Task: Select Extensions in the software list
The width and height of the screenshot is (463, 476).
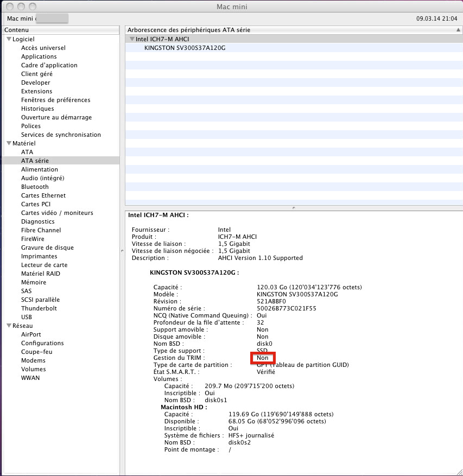Action: coord(36,91)
